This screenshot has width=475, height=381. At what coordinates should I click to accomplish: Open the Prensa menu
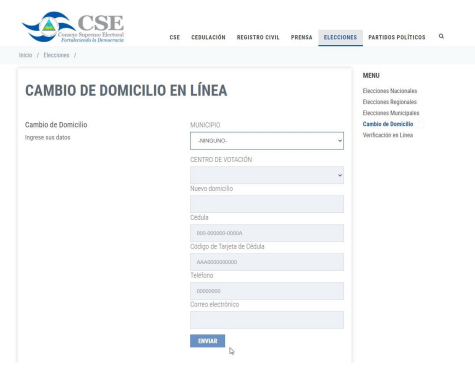click(x=301, y=37)
